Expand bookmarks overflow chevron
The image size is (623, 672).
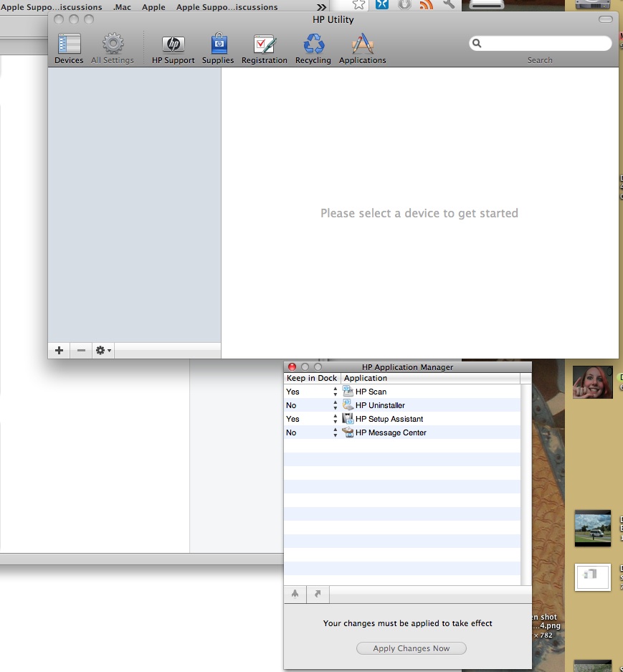click(321, 7)
